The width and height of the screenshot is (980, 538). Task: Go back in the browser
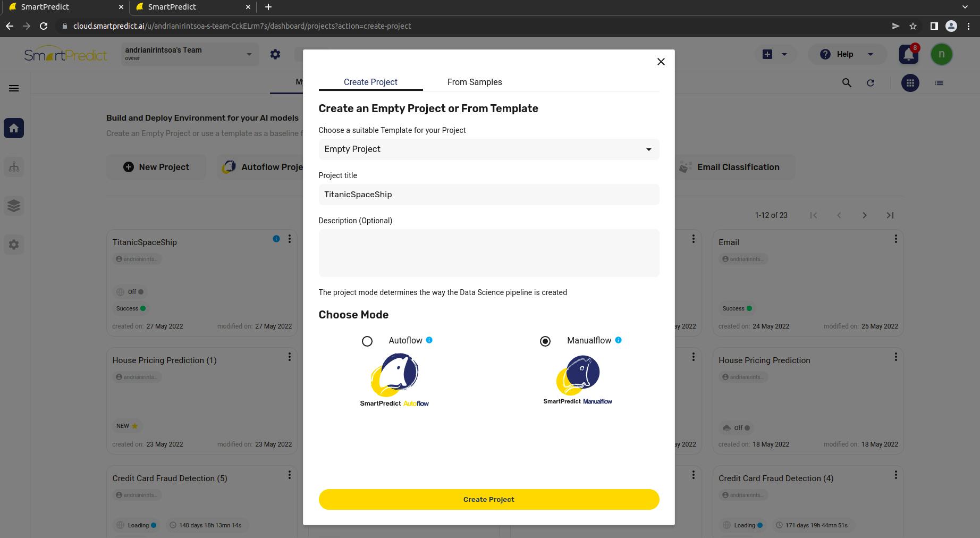tap(10, 26)
